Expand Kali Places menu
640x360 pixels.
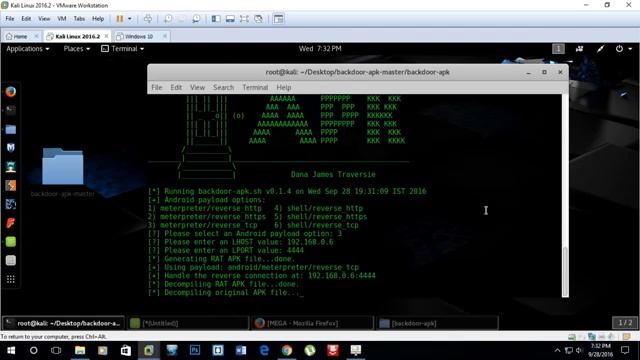click(x=76, y=49)
